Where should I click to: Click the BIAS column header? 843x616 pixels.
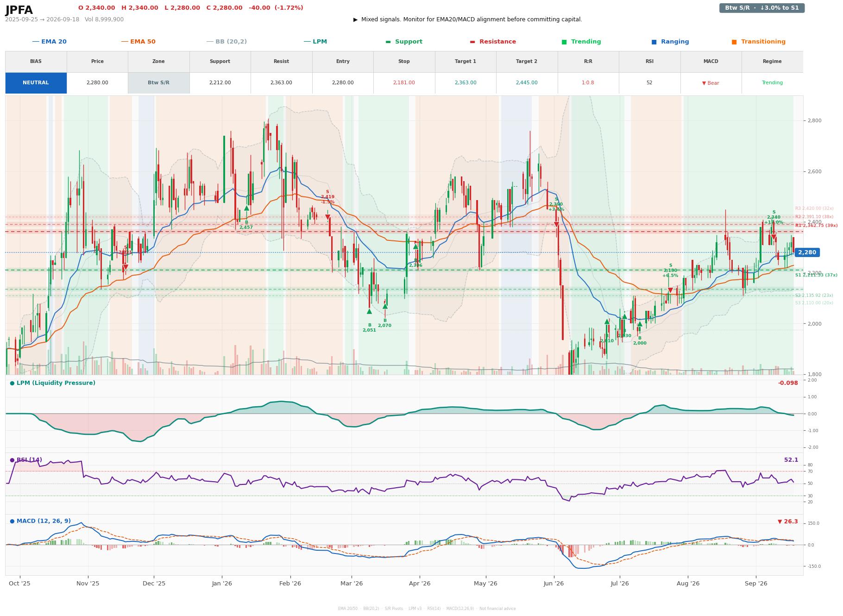(x=36, y=62)
